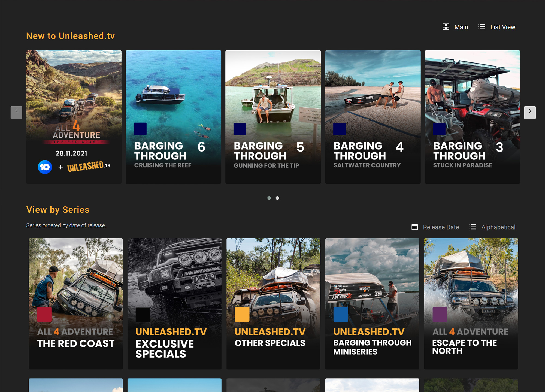Switch to List View
Image resolution: width=545 pixels, height=392 pixels.
tap(502, 27)
